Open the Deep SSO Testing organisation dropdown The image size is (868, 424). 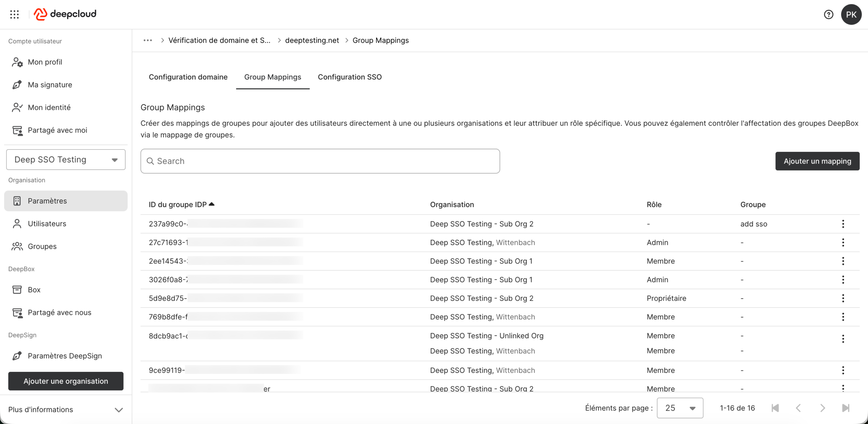66,160
